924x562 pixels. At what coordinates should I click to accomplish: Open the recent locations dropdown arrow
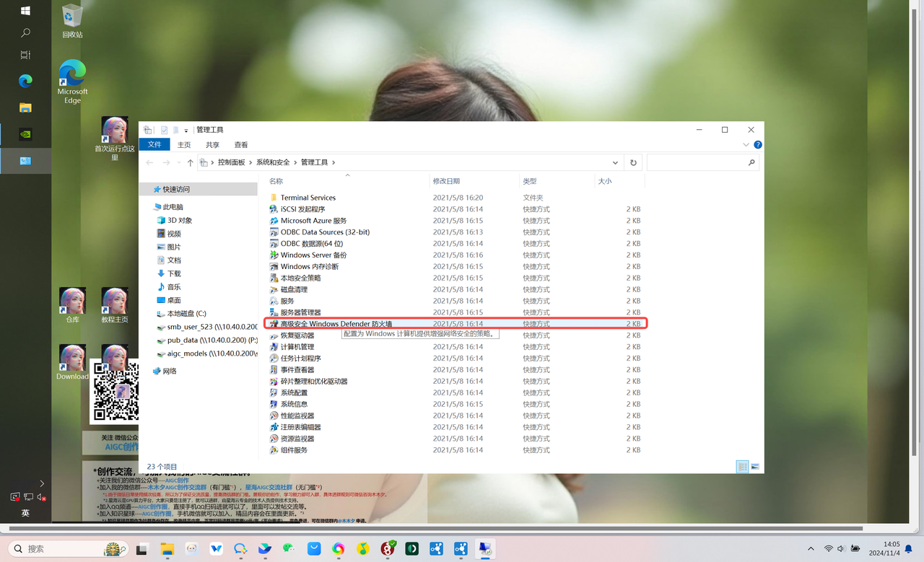click(x=179, y=163)
